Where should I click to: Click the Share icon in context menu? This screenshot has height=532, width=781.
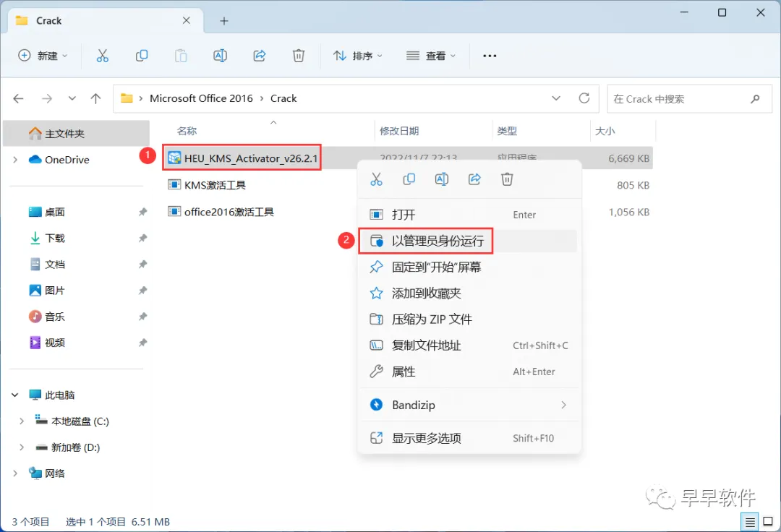click(474, 179)
